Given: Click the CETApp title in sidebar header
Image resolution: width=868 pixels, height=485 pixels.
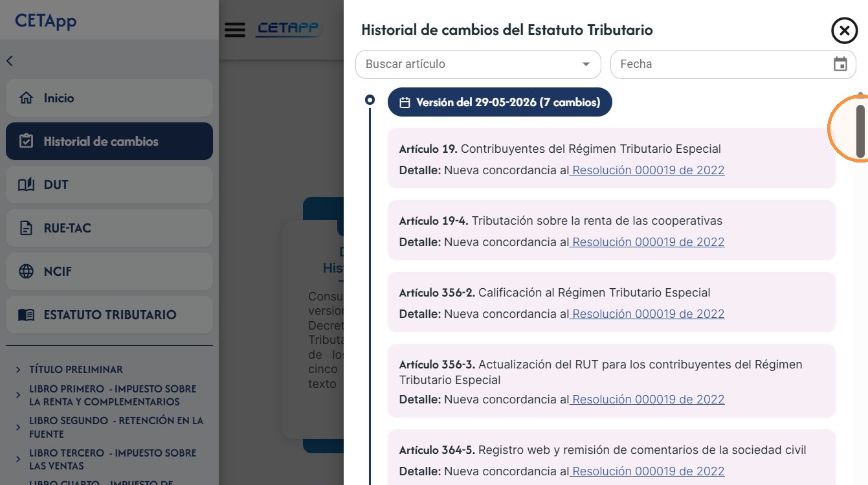Looking at the screenshot, I should click(46, 21).
